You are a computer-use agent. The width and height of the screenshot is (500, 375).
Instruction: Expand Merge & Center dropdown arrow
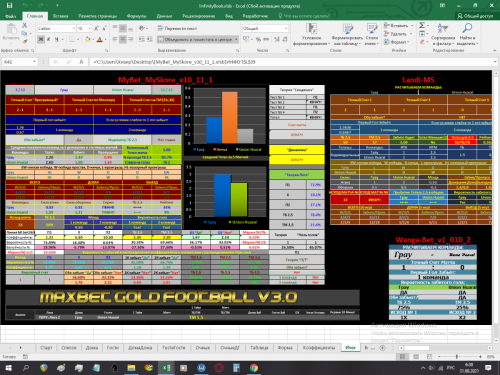236,39
